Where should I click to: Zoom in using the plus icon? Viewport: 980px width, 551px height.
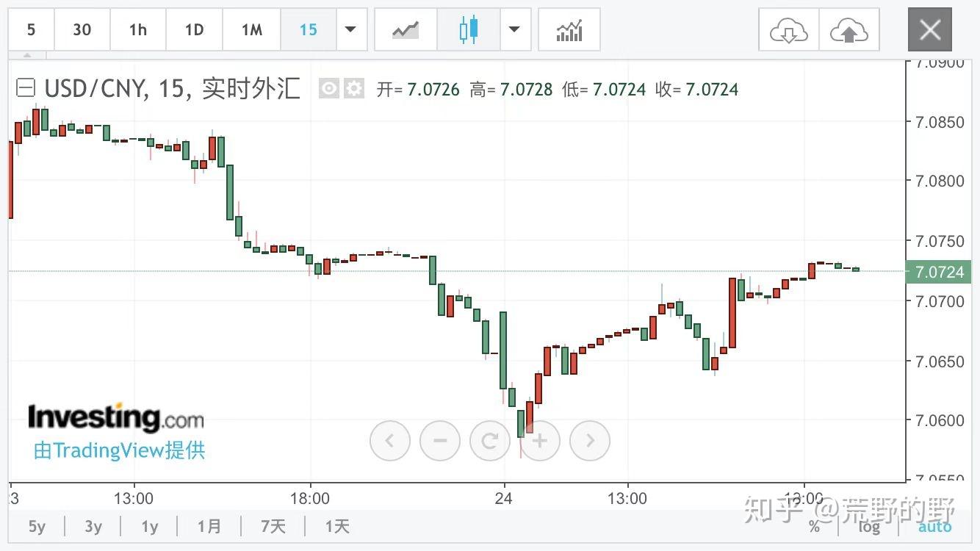click(x=540, y=440)
